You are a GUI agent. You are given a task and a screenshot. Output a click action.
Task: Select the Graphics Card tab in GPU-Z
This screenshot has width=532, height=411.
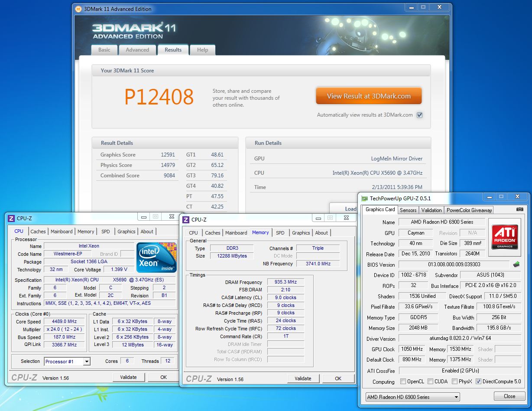click(380, 209)
